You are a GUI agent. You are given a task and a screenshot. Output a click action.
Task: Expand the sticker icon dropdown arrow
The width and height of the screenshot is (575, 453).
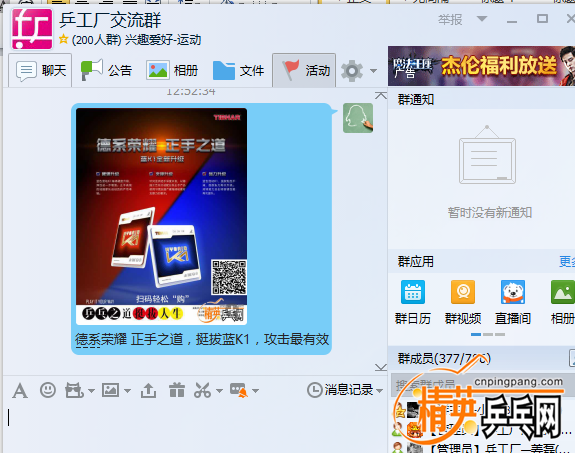click(92, 391)
